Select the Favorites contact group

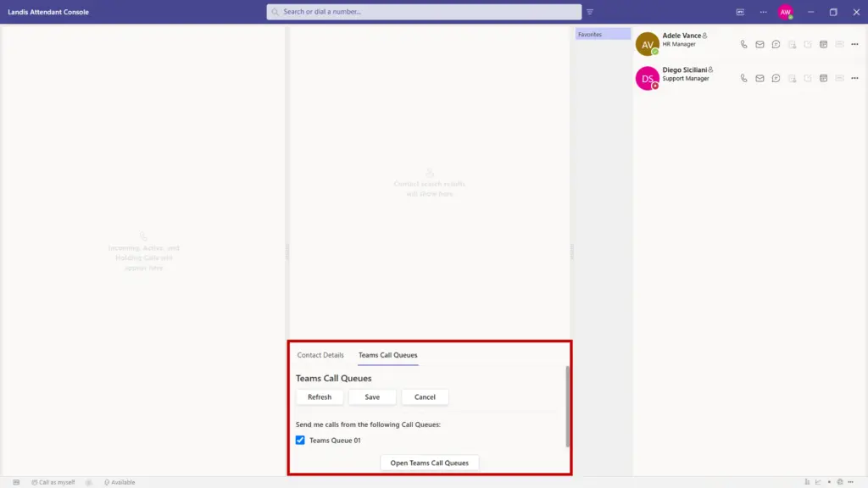(602, 35)
